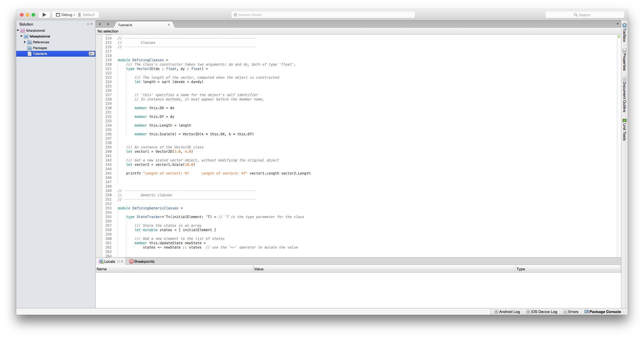644x338 pixels.
Task: Click the printfn 'Length of vector1' string
Action: [195, 173]
